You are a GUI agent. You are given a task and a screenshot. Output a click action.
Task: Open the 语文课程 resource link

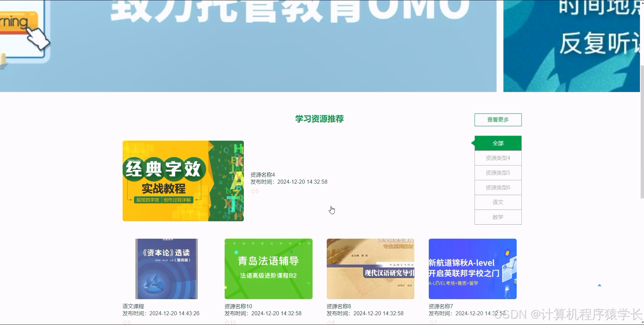point(133,306)
